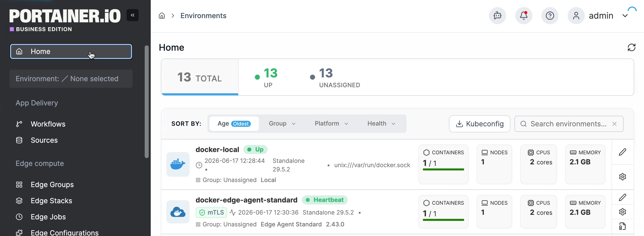Select the 13 UP status tab

point(266,77)
